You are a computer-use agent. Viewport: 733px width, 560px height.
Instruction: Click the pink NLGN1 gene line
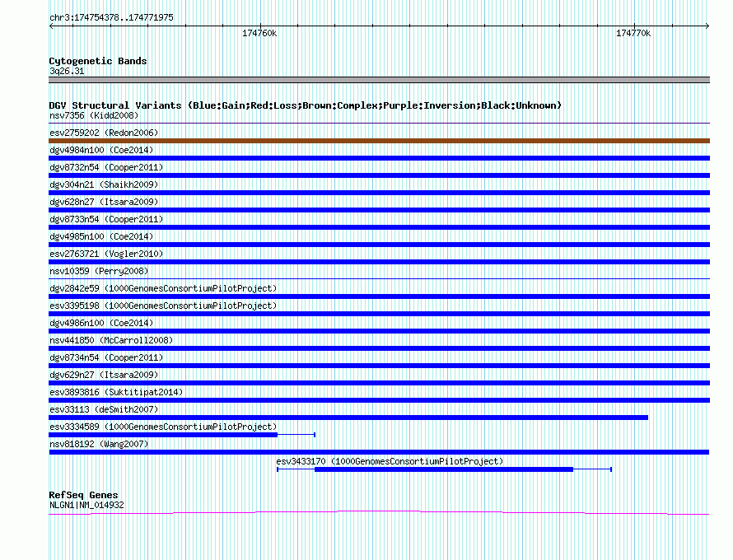point(379,513)
